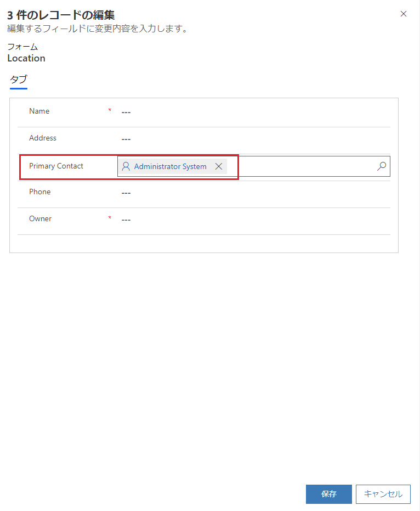This screenshot has width=420, height=511.
Task: Save the edited records with 保存
Action: 329,494
